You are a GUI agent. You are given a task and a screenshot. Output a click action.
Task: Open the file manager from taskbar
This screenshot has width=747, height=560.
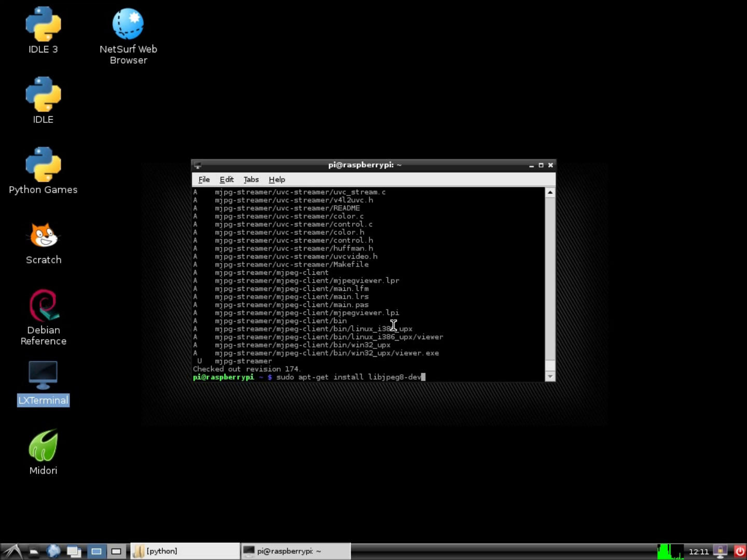click(34, 551)
